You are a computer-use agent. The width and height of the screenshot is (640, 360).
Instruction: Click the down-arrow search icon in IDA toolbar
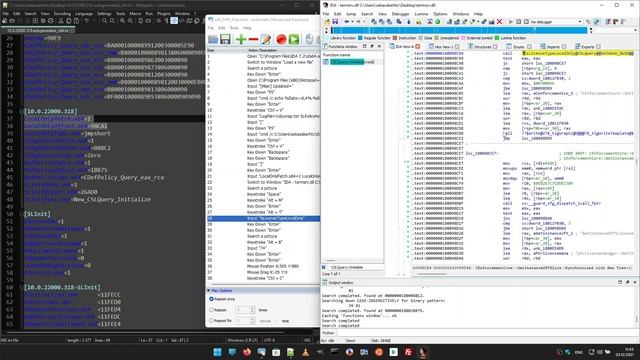point(409,22)
